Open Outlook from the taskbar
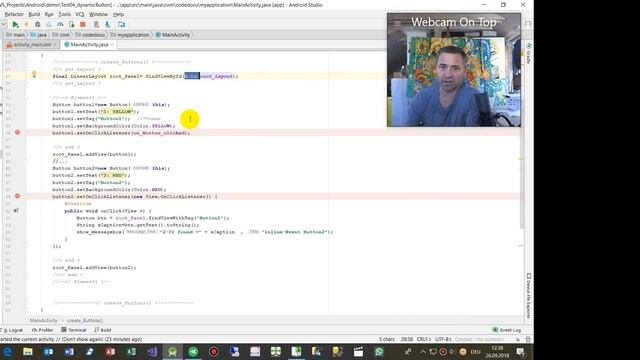 (49, 351)
